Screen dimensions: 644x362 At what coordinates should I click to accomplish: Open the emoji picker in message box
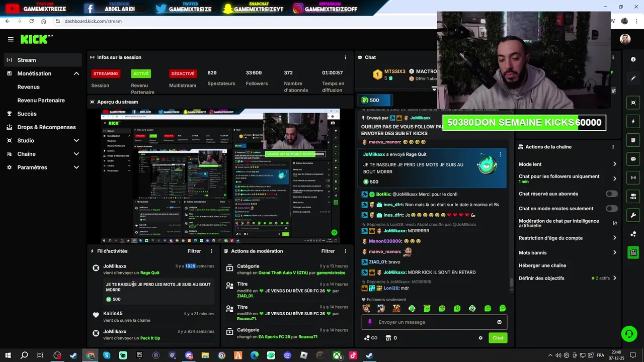[x=499, y=322]
